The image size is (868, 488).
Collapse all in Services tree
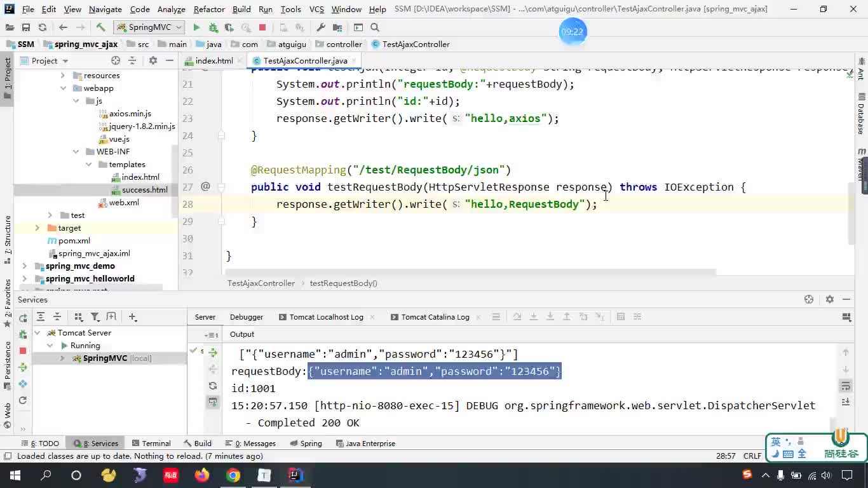(x=57, y=316)
